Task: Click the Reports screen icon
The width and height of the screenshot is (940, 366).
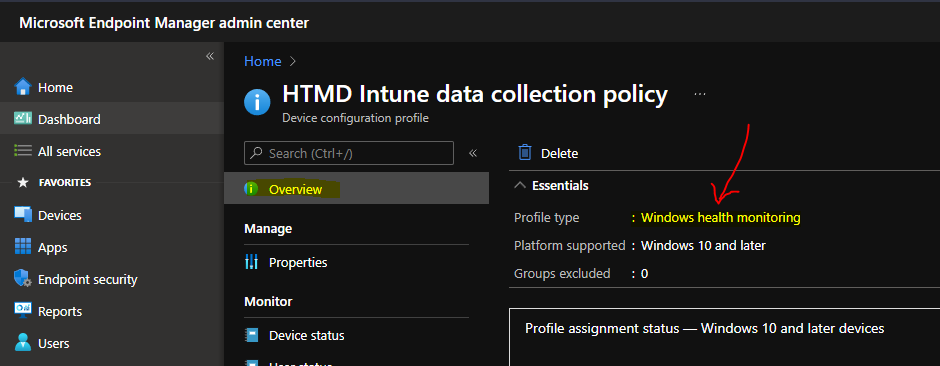Action: click(23, 310)
